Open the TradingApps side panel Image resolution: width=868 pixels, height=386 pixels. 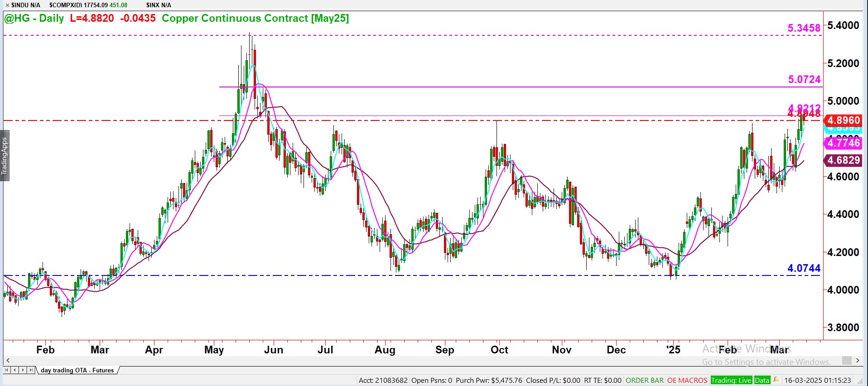[x=5, y=156]
